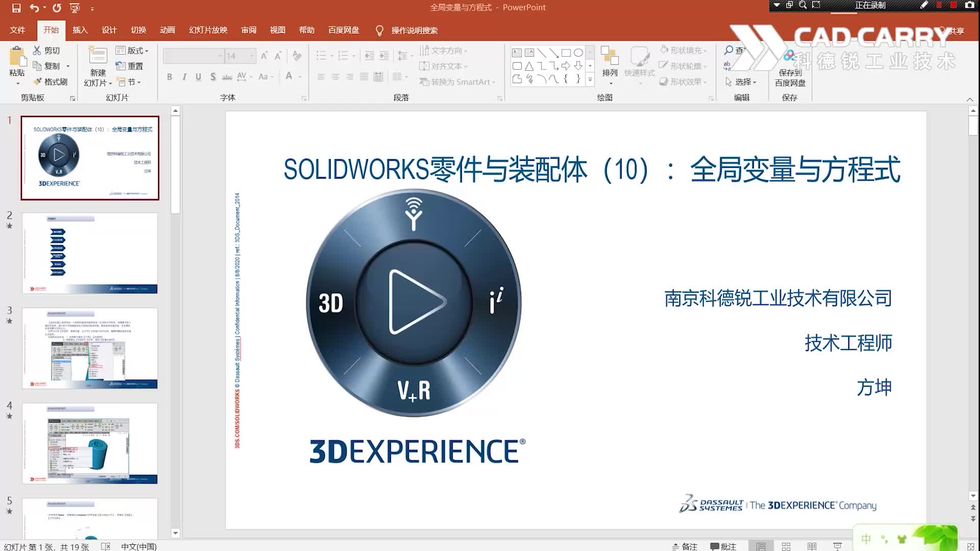Toggle Italic formatting
This screenshot has height=551, width=980.
pos(184,77)
